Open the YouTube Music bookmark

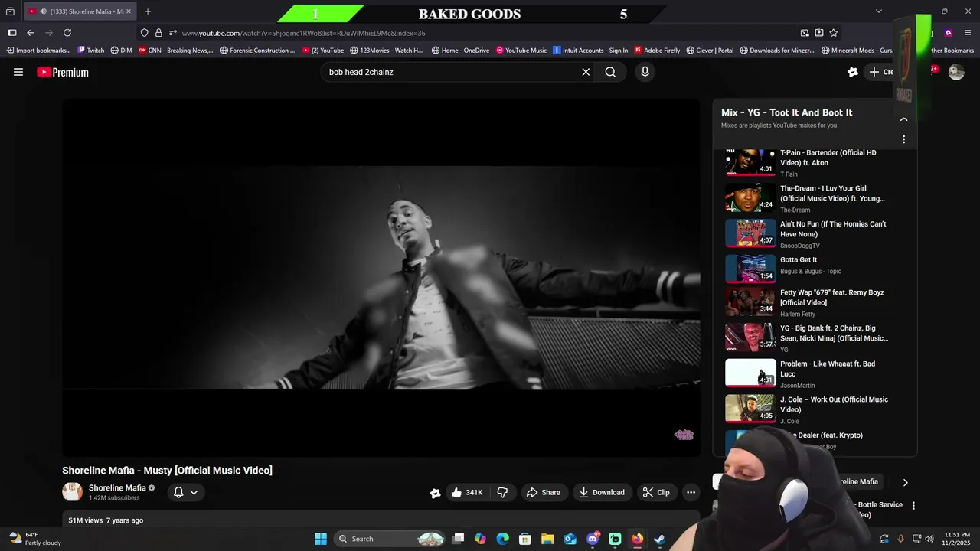521,51
